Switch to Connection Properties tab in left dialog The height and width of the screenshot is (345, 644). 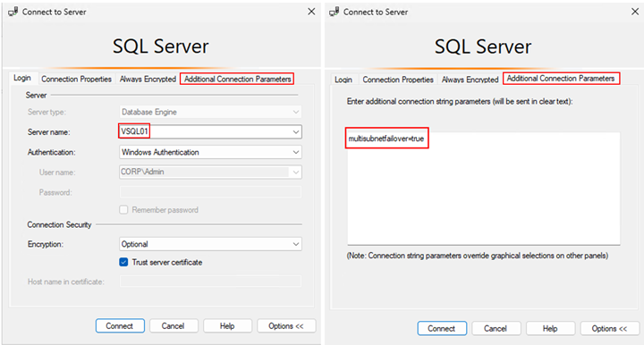[x=76, y=79]
